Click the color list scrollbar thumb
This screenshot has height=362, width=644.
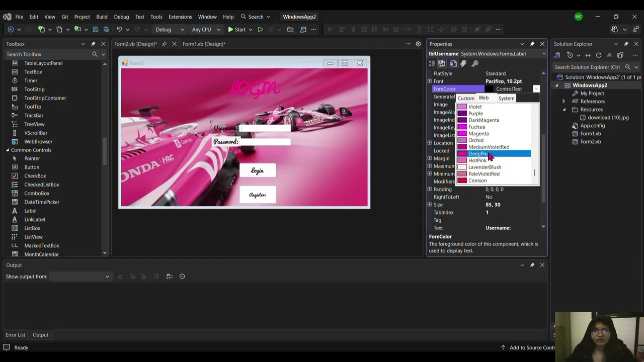tap(534, 173)
